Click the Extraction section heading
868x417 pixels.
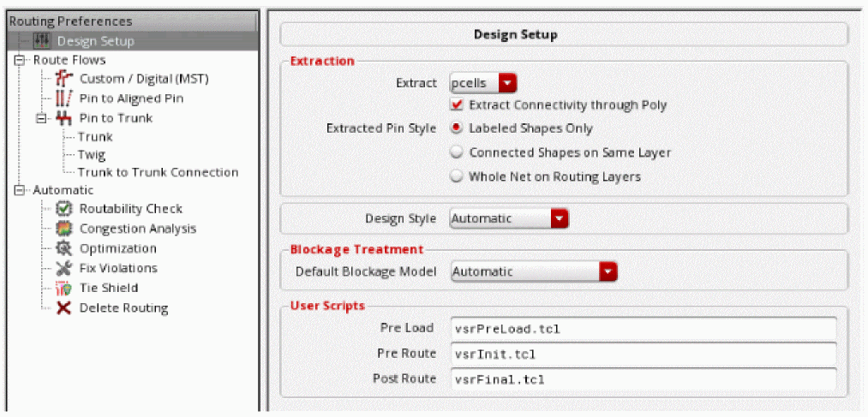pos(322,60)
